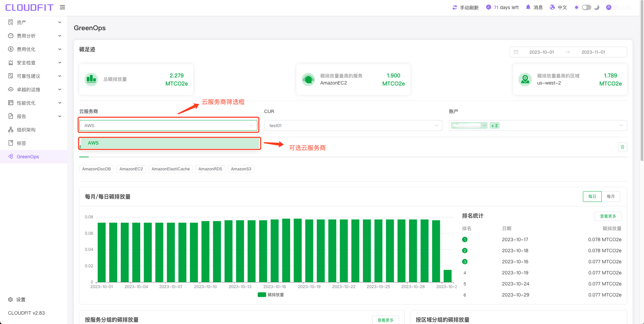Toggle the 碳排放量 chart legend
Viewport: 644px width, 324px height.
(271, 295)
